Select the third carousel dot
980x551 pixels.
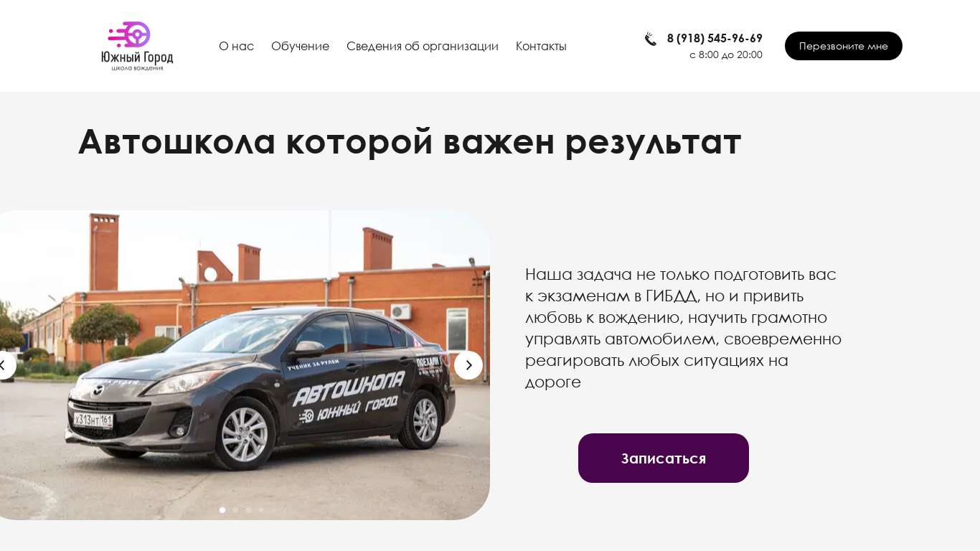pos(248,510)
